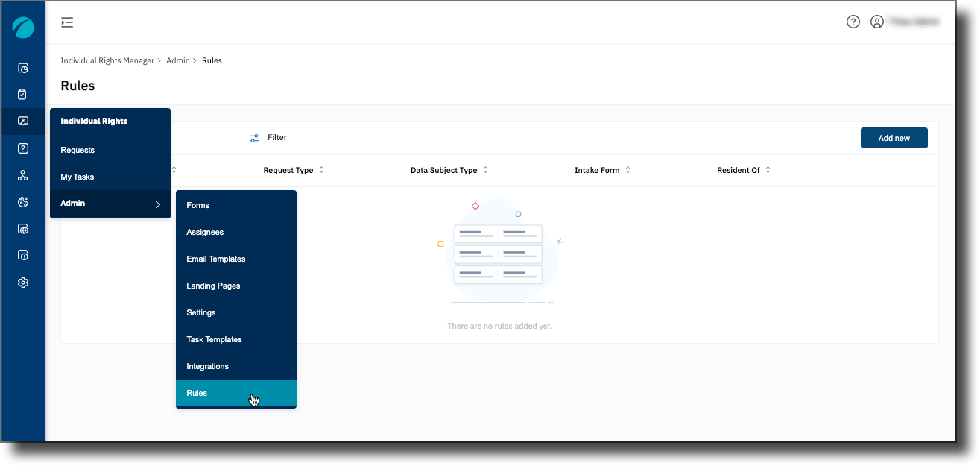Click the blurred user name in top bar
The height and width of the screenshot is (466, 980).
(x=914, y=22)
